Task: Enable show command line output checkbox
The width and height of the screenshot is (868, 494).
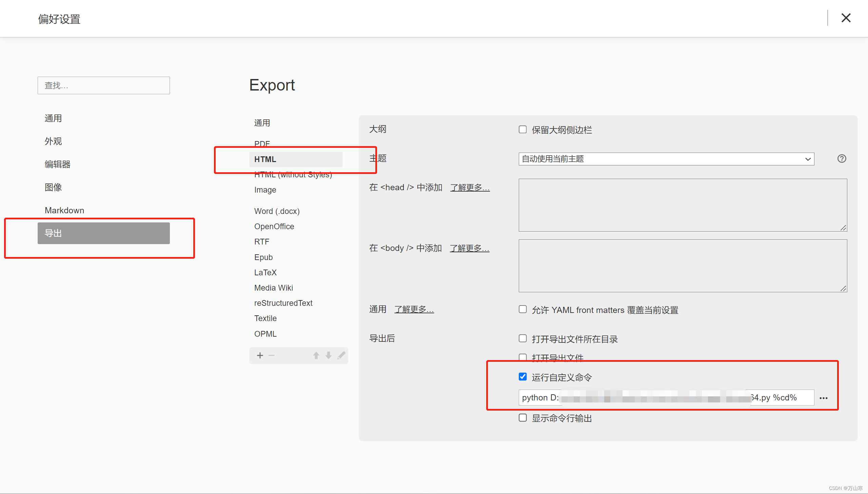Action: pyautogui.click(x=523, y=418)
